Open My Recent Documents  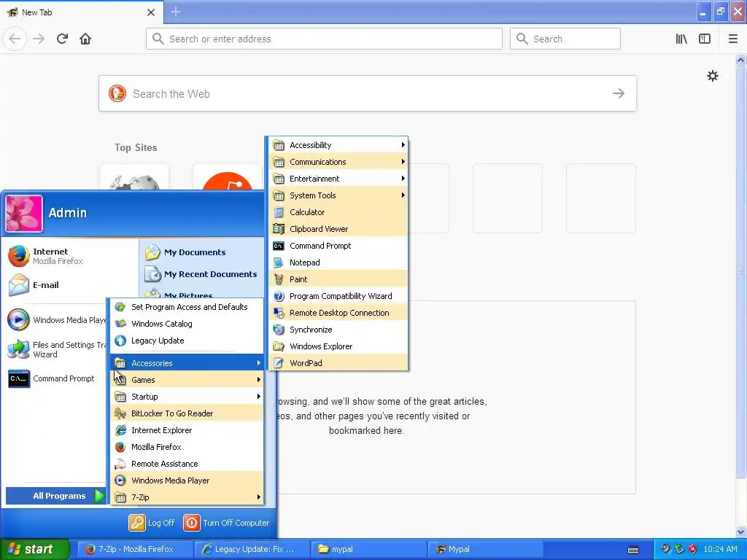[203, 274]
